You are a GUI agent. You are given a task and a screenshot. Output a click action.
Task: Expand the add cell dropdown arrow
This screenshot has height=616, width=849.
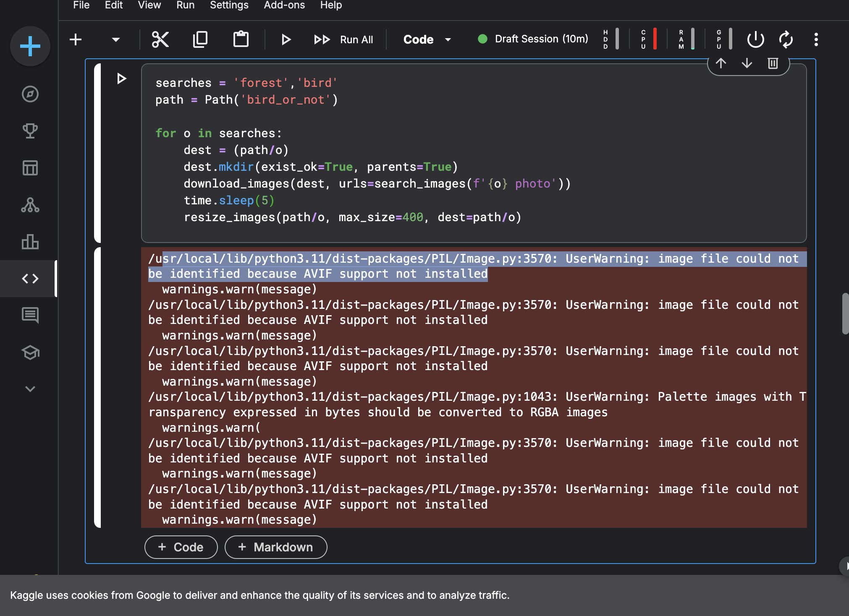(x=116, y=39)
